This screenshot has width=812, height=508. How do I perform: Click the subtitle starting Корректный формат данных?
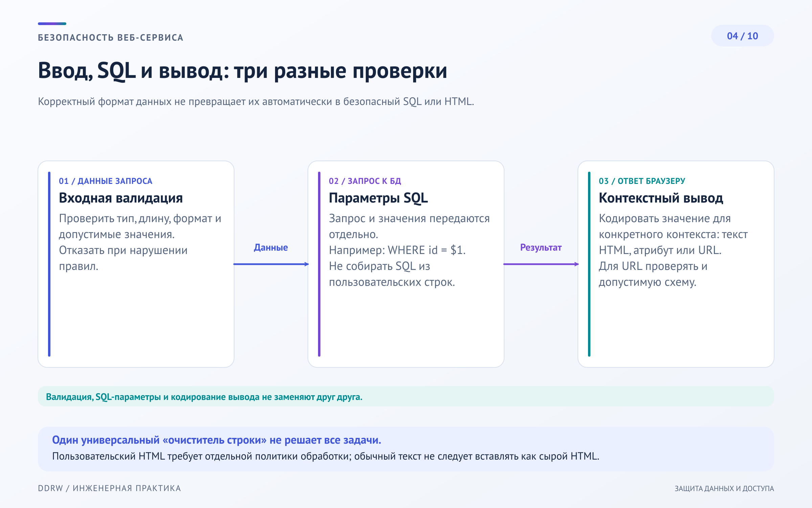pos(256,102)
